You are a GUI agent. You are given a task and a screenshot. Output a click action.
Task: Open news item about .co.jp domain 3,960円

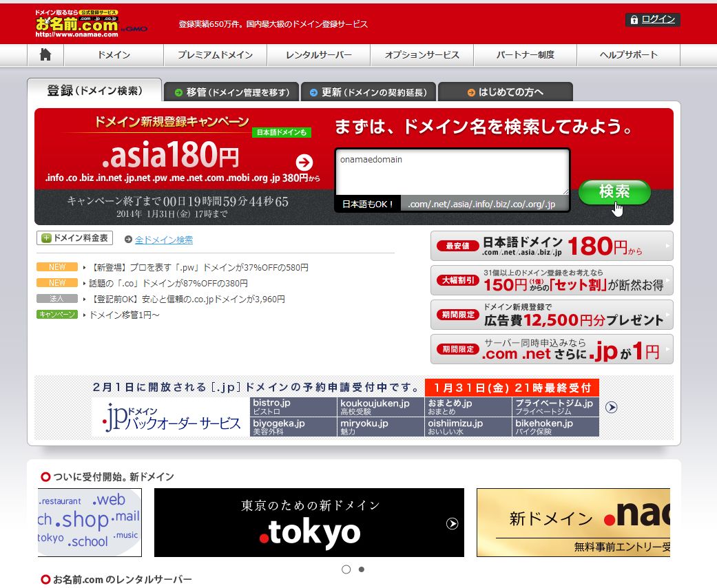[187, 299]
